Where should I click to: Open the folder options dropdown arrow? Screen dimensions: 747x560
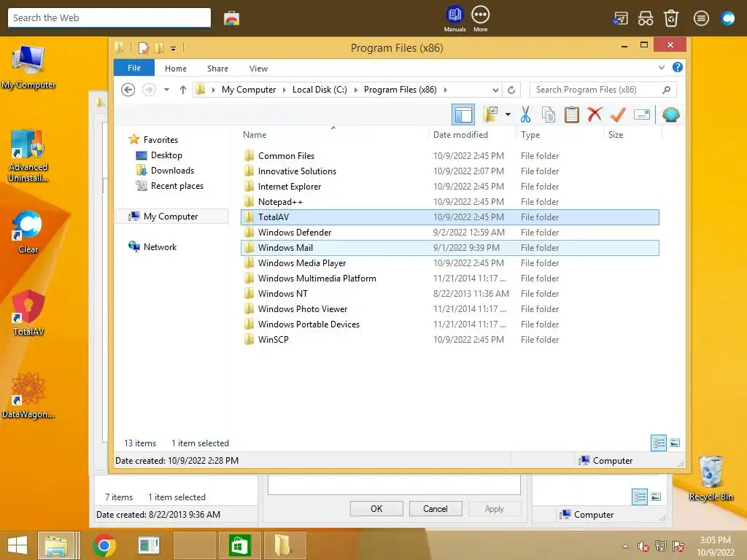508,114
